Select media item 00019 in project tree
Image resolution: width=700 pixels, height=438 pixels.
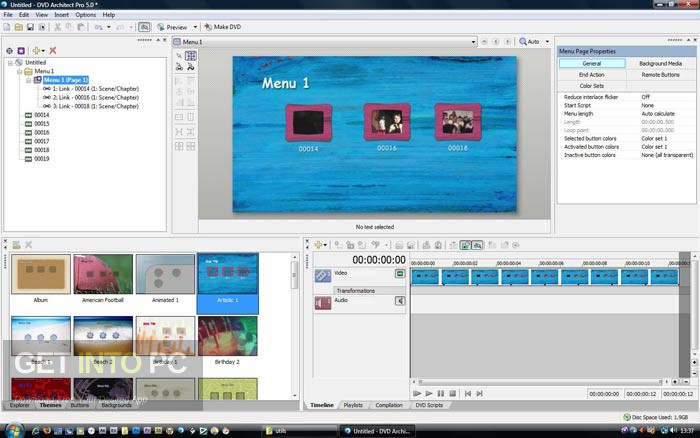pos(42,159)
